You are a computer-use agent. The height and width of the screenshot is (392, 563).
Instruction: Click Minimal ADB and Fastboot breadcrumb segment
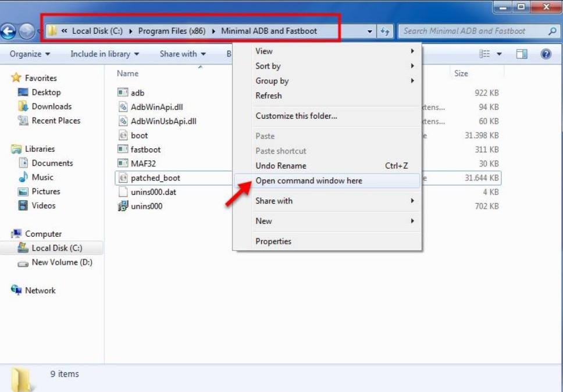click(269, 31)
